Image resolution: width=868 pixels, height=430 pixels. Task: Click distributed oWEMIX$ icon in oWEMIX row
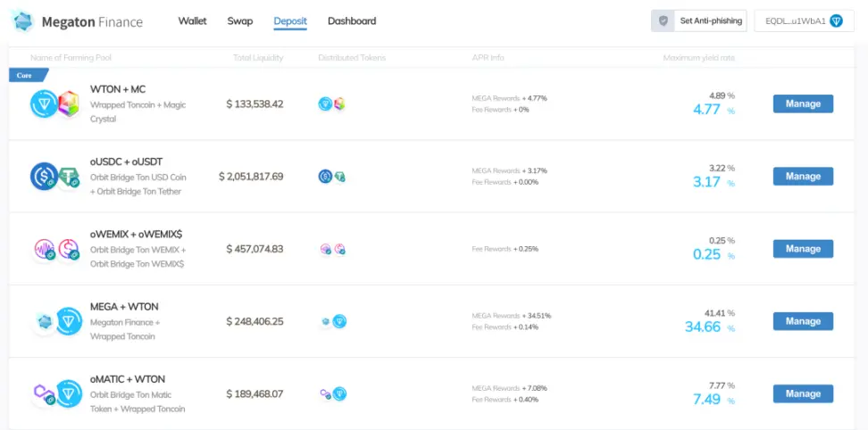point(339,249)
